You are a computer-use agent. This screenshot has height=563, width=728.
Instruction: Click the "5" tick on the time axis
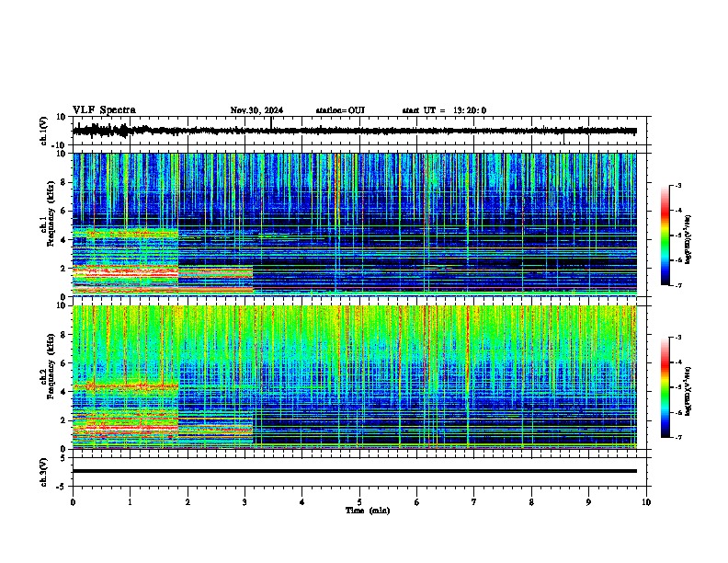click(x=359, y=502)
